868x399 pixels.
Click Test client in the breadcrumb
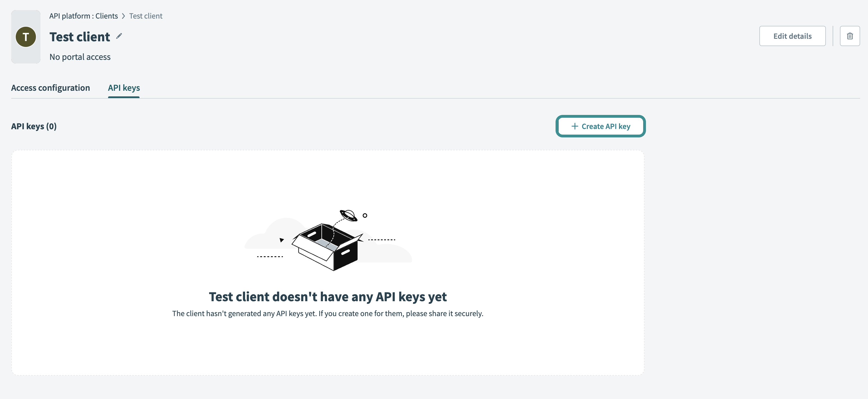146,16
